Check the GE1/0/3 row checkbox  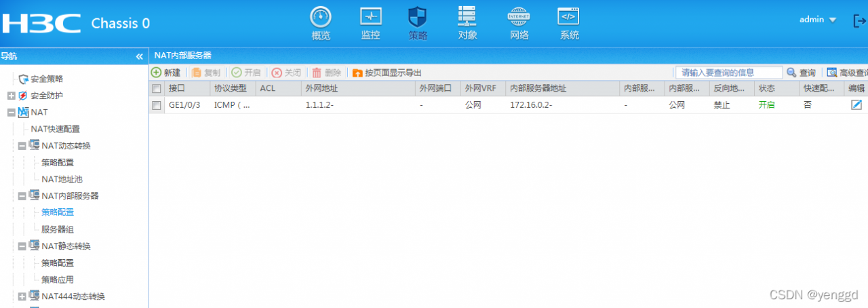pos(157,105)
